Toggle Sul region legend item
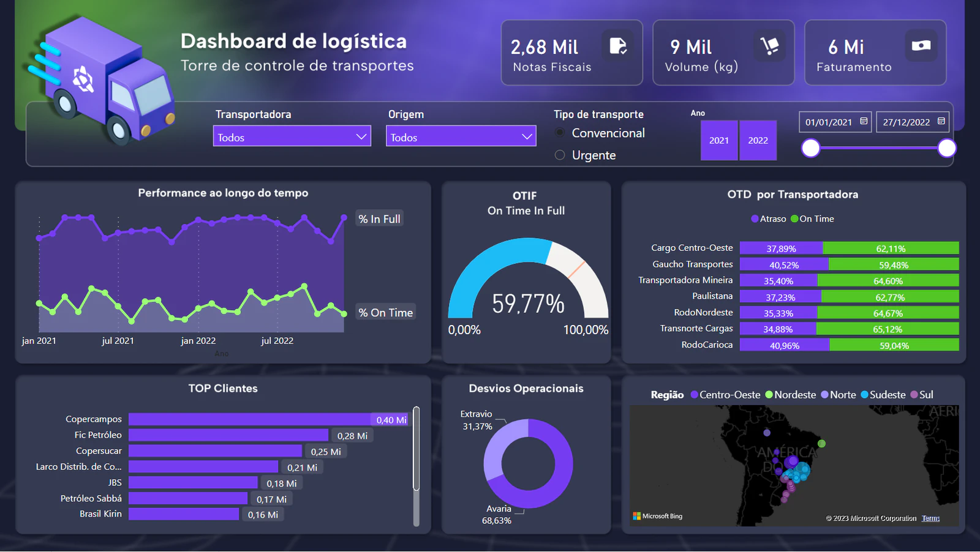980x552 pixels. click(x=922, y=395)
